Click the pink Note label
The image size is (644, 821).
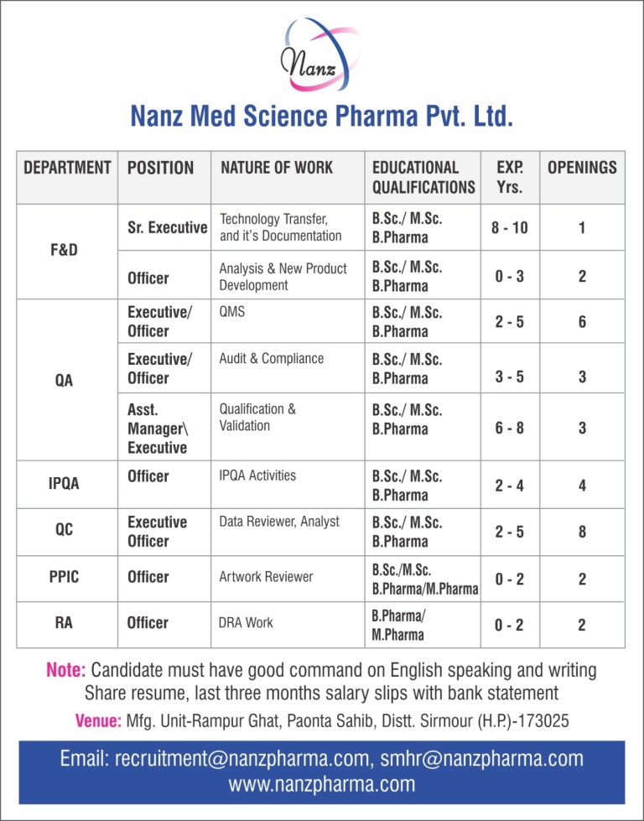pos(65,671)
